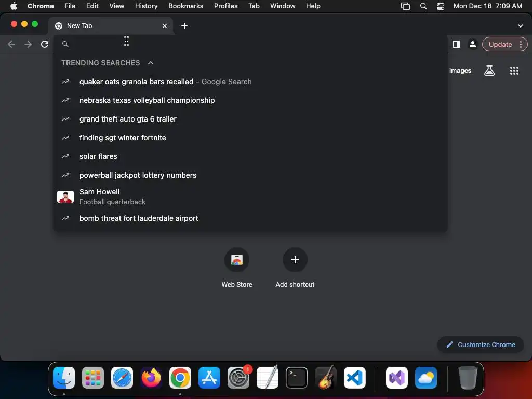Click the Update button
The width and height of the screenshot is (532, 399).
coord(500,45)
